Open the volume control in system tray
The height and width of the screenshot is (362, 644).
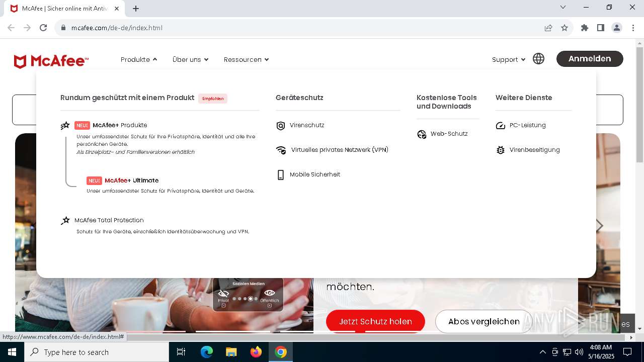[x=579, y=352]
